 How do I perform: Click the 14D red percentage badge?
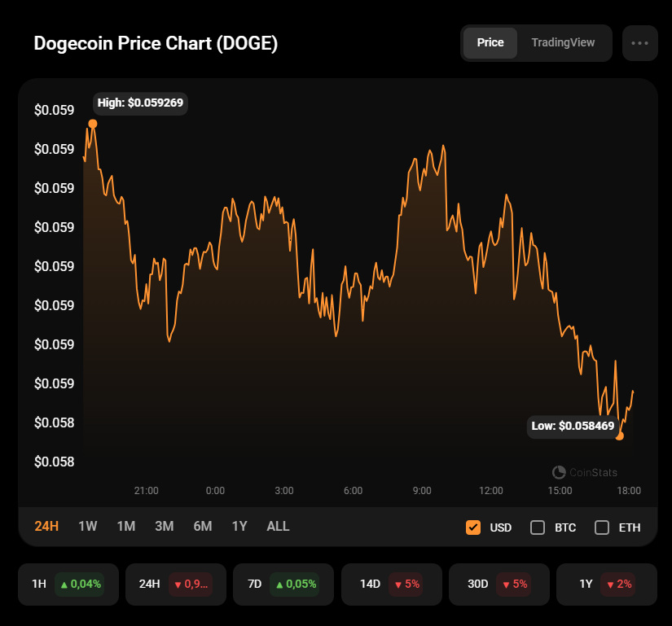pos(405,584)
